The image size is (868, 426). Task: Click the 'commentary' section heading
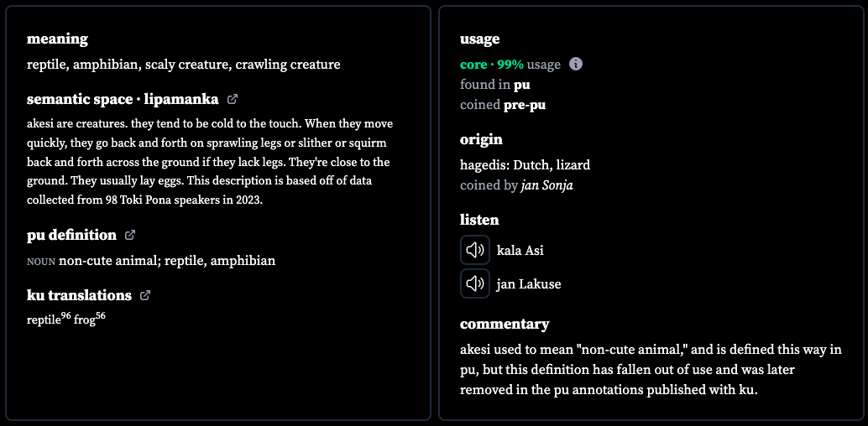tap(505, 325)
